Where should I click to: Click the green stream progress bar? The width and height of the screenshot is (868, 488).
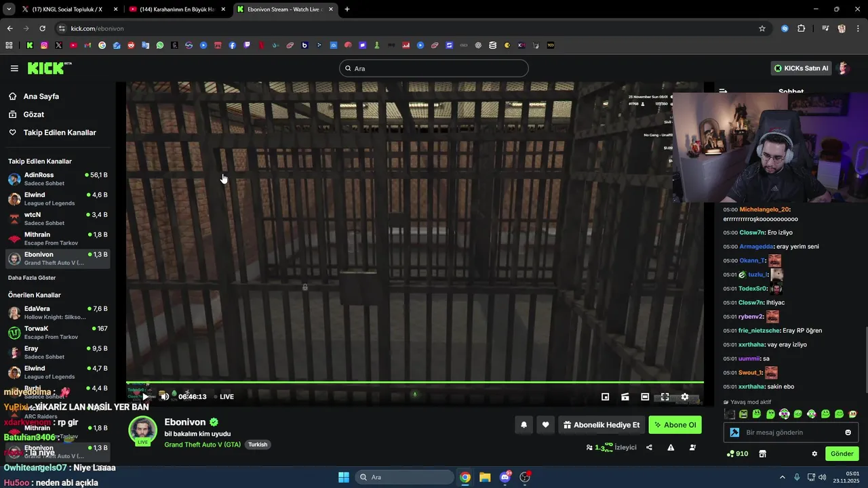(x=415, y=382)
